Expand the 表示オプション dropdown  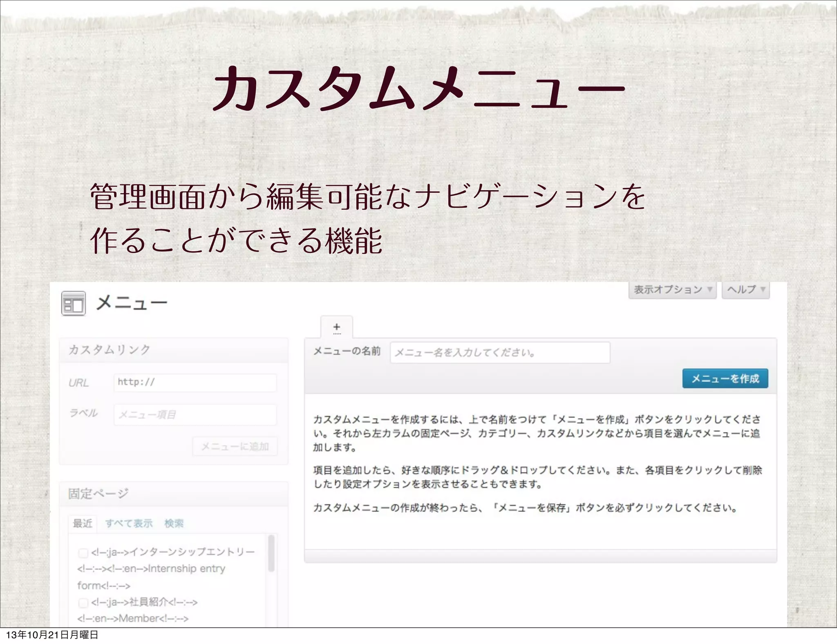tap(667, 290)
